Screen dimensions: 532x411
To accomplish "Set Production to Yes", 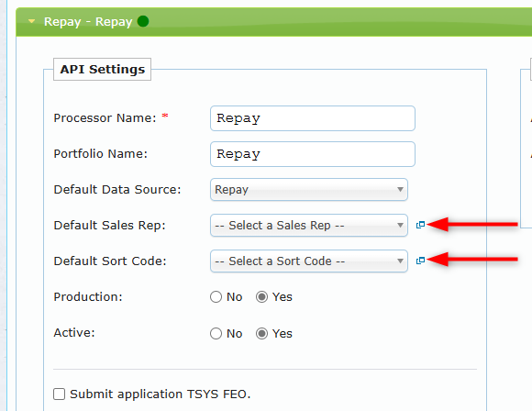I will (x=261, y=297).
